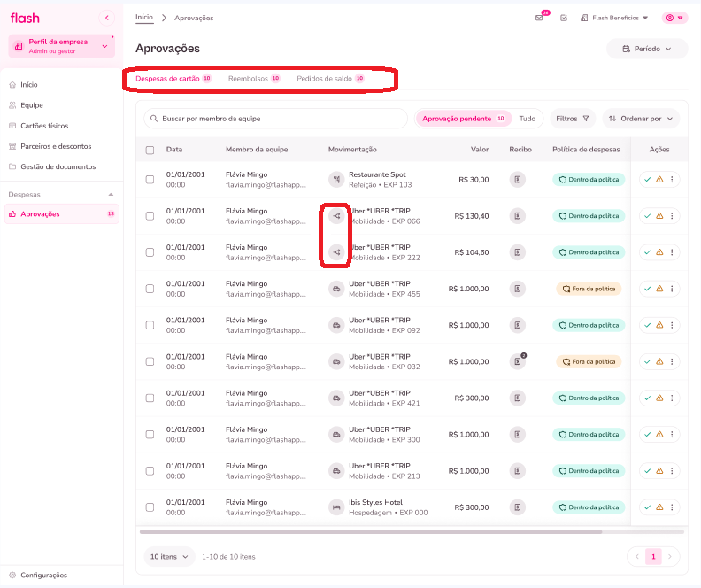Check the EXP 092 row checkbox

[x=150, y=325]
